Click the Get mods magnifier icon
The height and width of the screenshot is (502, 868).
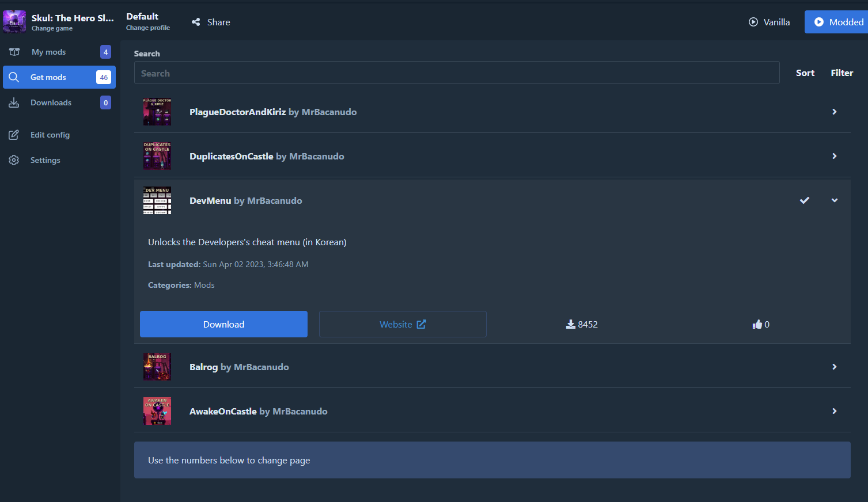[x=14, y=77]
